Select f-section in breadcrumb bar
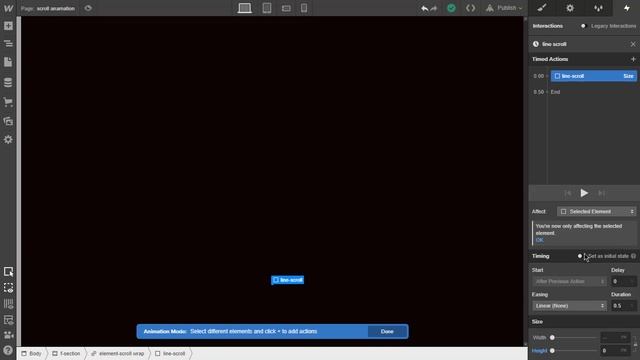 tap(67, 353)
